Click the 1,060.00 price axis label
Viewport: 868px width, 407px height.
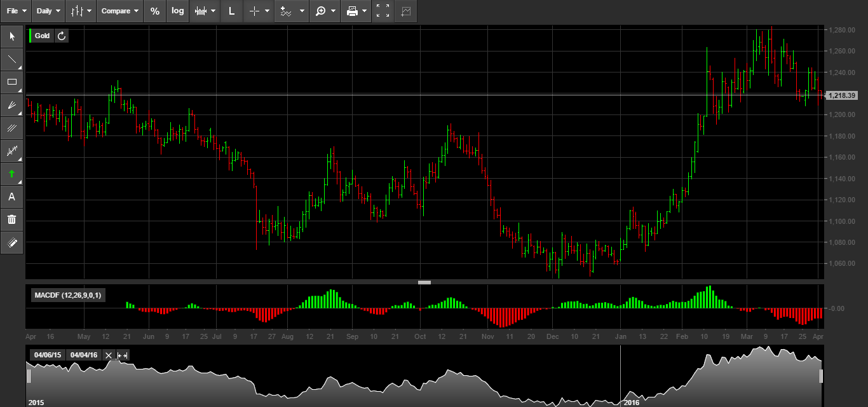click(842, 263)
